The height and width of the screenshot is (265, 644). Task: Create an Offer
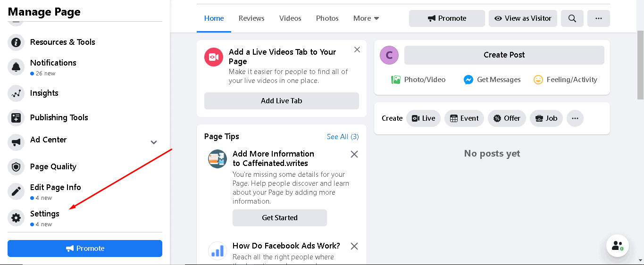tap(507, 118)
